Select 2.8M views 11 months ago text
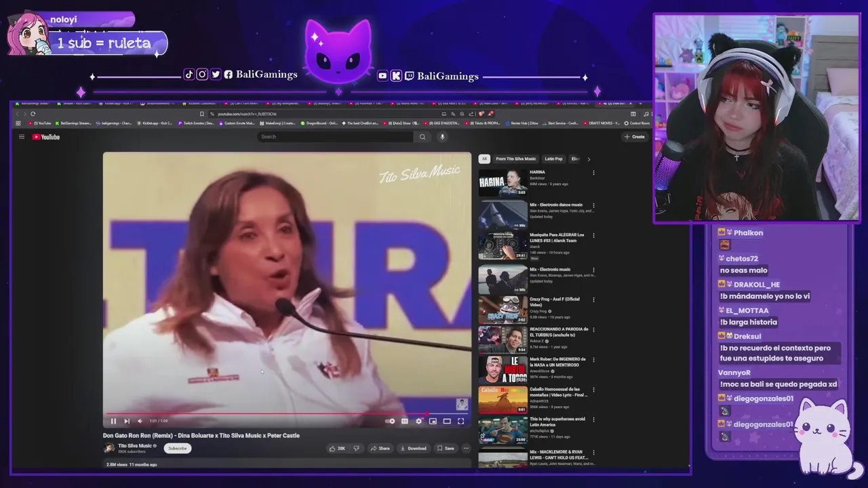868x488 pixels. (132, 464)
